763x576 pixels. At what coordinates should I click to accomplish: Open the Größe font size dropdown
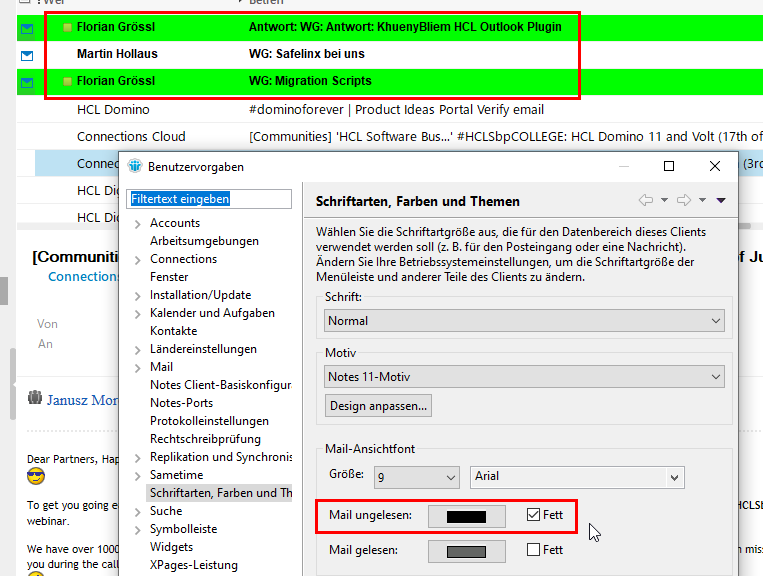pyautogui.click(x=417, y=477)
